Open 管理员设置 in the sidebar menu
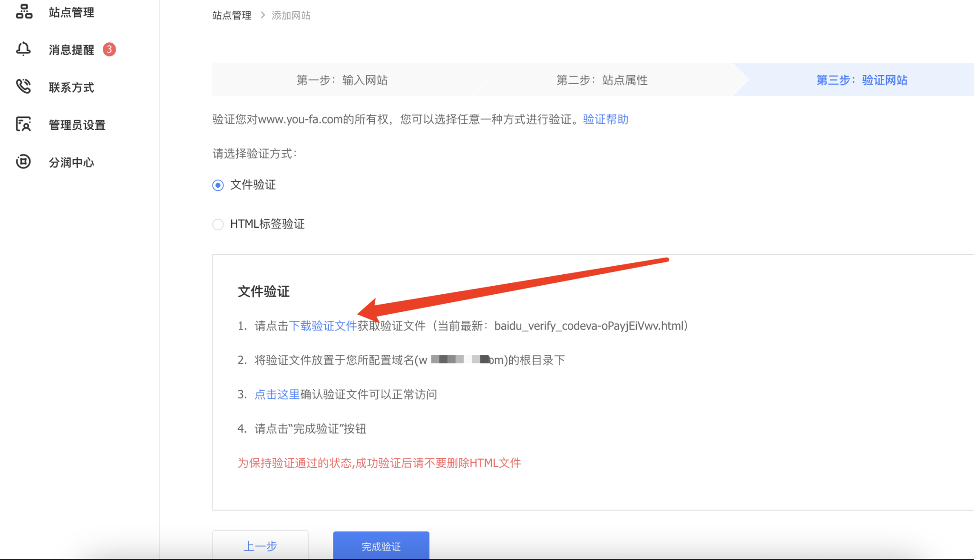 [77, 125]
